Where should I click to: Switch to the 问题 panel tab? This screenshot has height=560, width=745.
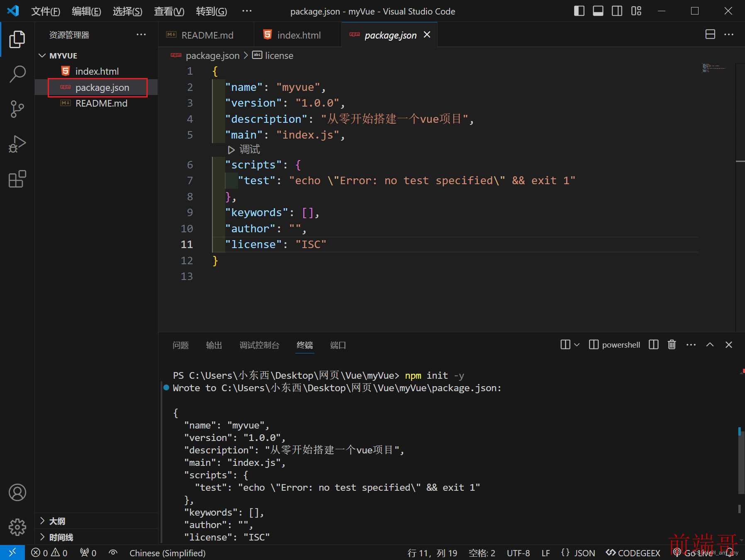pyautogui.click(x=180, y=345)
